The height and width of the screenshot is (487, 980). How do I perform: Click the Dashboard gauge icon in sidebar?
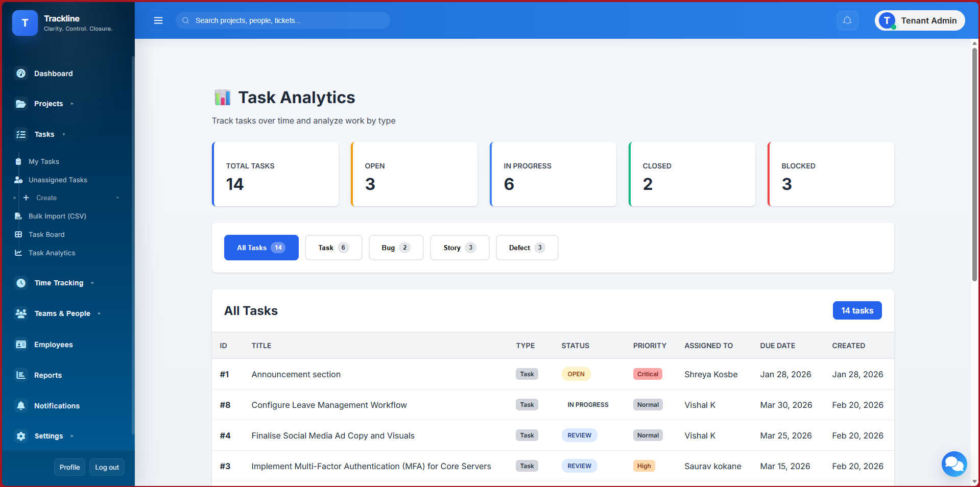tap(21, 74)
